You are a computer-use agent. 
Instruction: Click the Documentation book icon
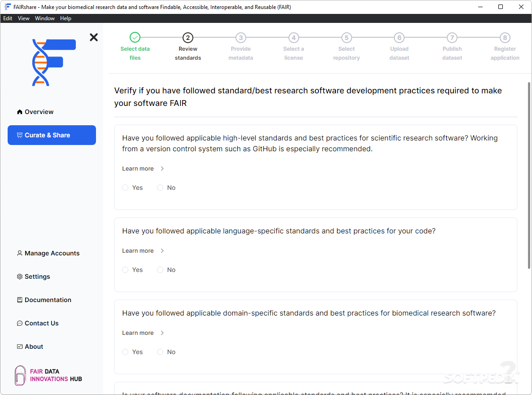[20, 300]
